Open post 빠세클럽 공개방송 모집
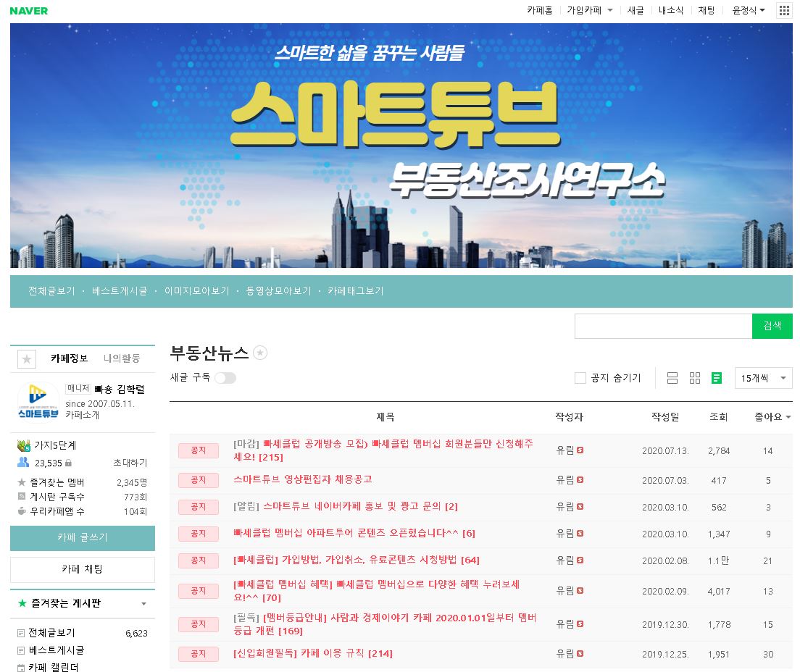 click(x=383, y=450)
